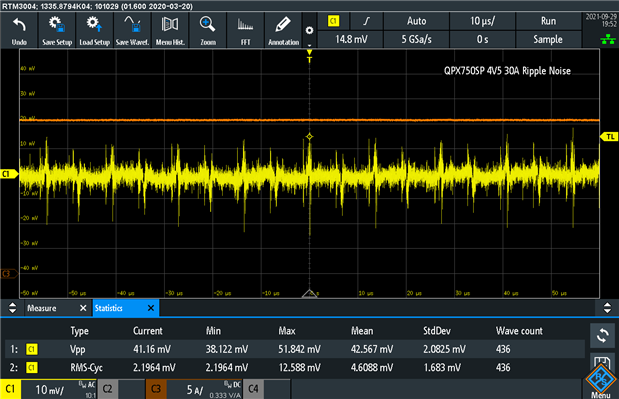
Task: Adjust 14.8 mV trigger level field
Action: point(351,39)
